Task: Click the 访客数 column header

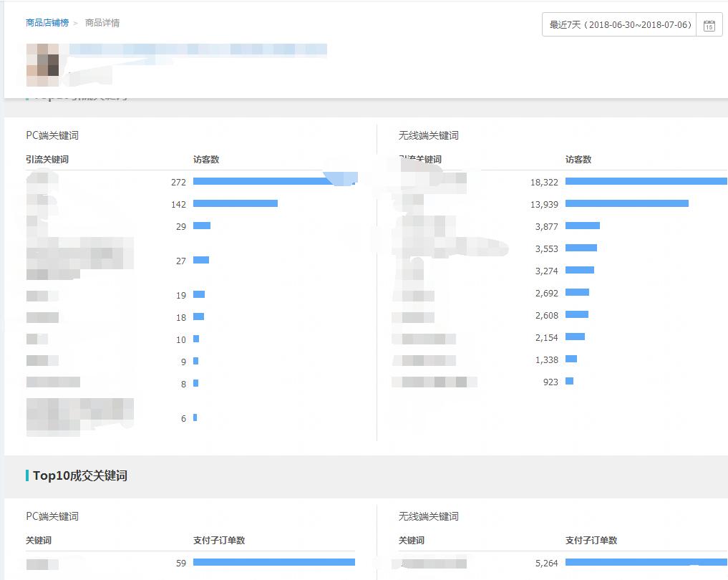Action: (207, 159)
